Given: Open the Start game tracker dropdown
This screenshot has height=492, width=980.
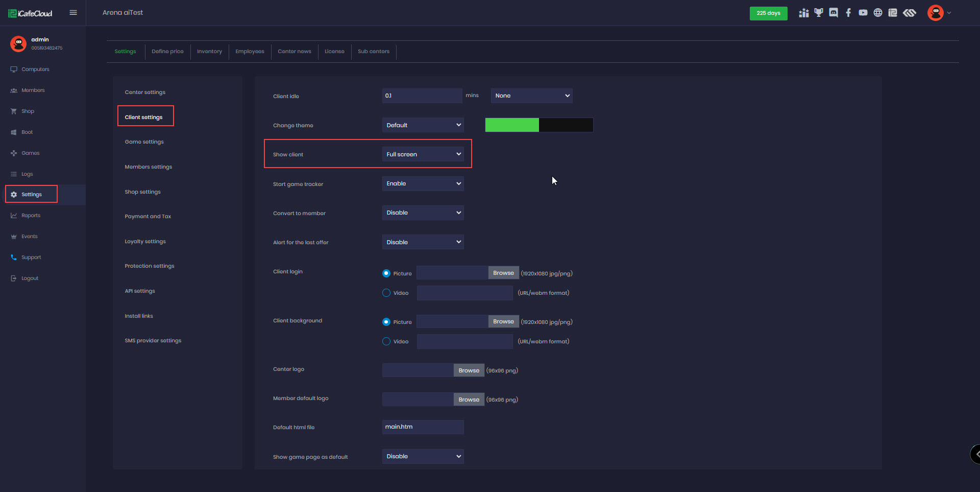Looking at the screenshot, I should pos(423,183).
